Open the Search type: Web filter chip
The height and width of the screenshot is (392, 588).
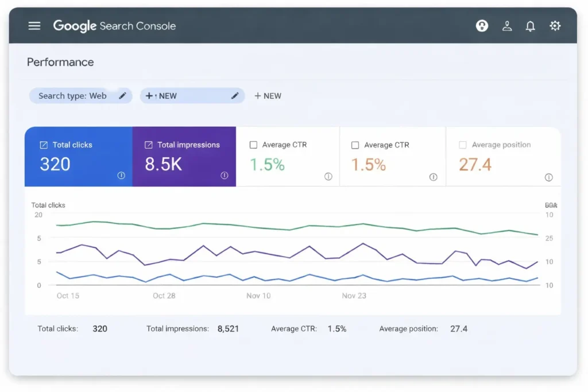[x=72, y=96]
